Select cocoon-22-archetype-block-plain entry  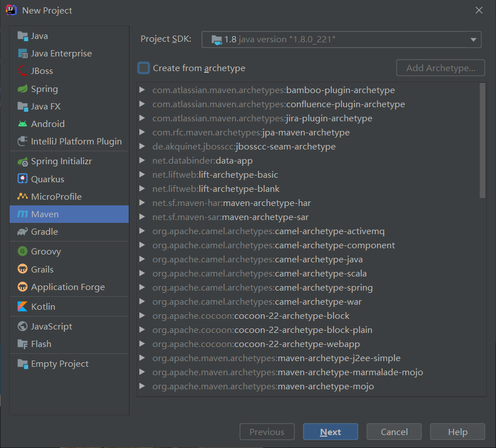[x=262, y=330]
